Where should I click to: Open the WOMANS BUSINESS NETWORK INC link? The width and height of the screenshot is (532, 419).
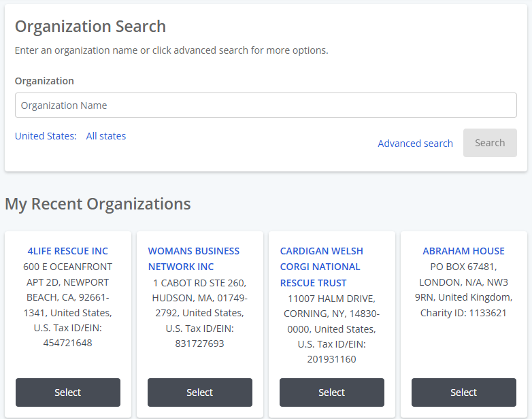point(194,259)
